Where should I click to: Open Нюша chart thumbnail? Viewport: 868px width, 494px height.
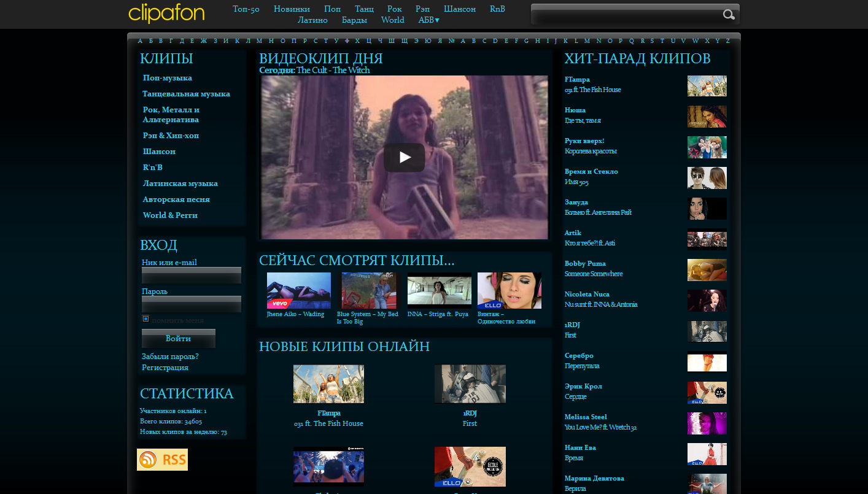coord(707,117)
